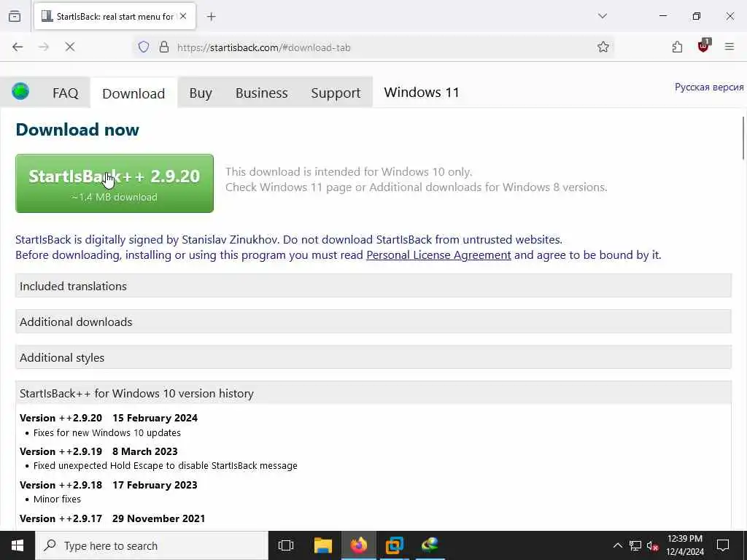The image size is (747, 560).
Task: Click Version ++2.9.19 8 March 2023 text
Action: pyautogui.click(x=98, y=451)
